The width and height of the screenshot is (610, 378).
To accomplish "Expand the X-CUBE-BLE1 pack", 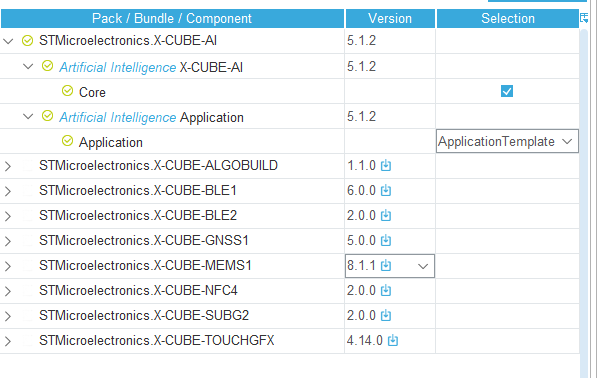I will 8,191.
